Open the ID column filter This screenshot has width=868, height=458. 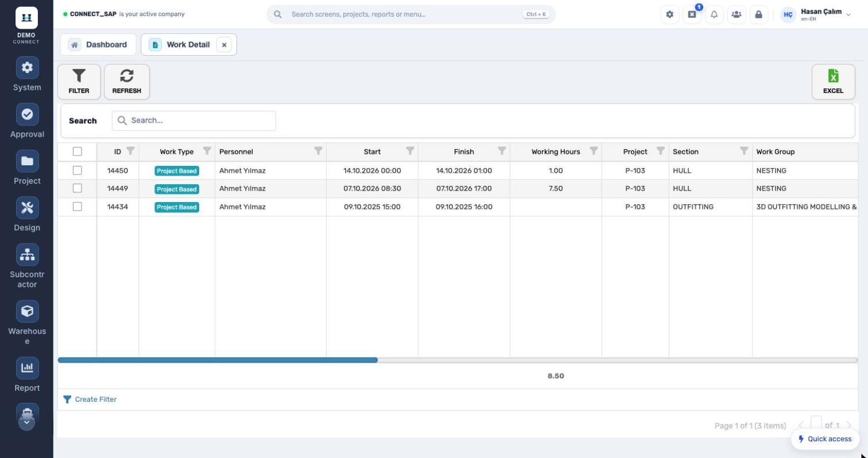pyautogui.click(x=130, y=151)
